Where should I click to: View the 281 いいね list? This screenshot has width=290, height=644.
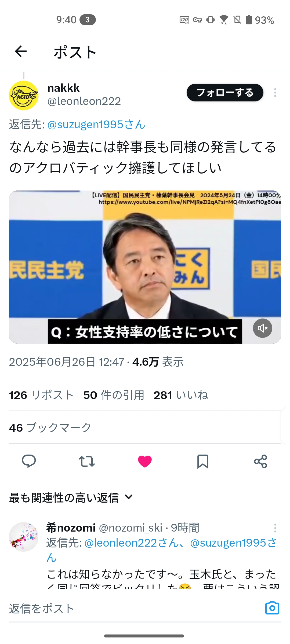[x=181, y=395]
